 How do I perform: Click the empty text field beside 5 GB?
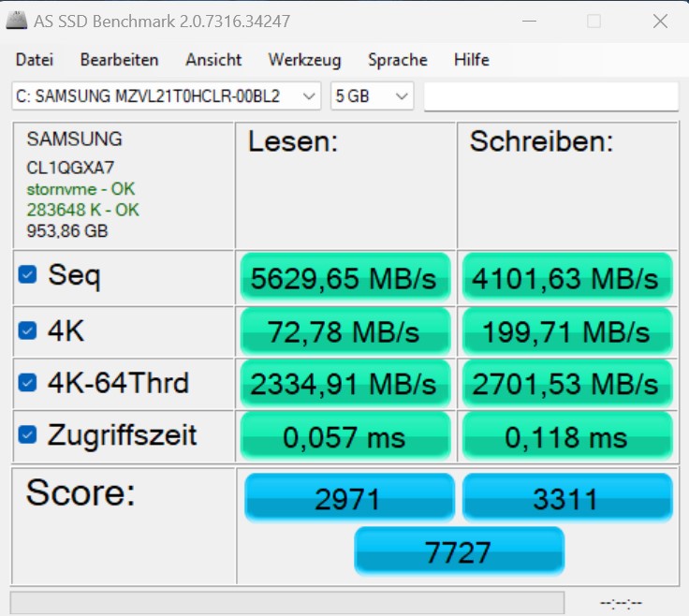point(550,96)
